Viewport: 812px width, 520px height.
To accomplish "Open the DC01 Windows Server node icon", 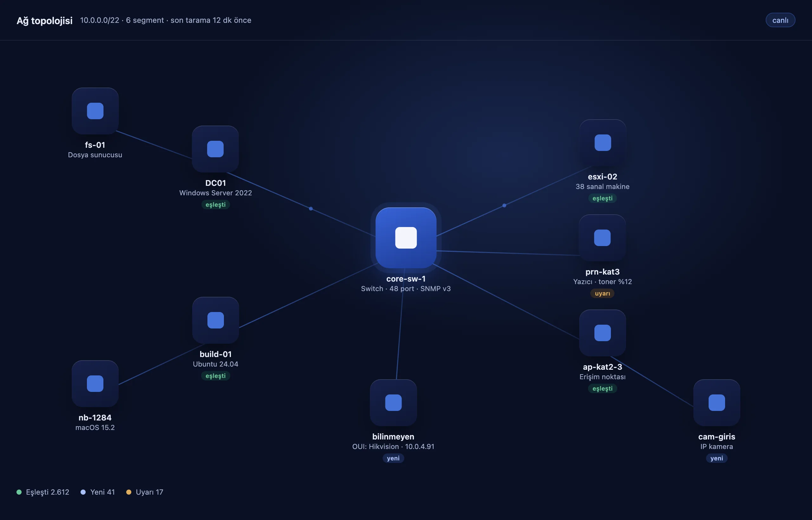I will click(x=215, y=149).
